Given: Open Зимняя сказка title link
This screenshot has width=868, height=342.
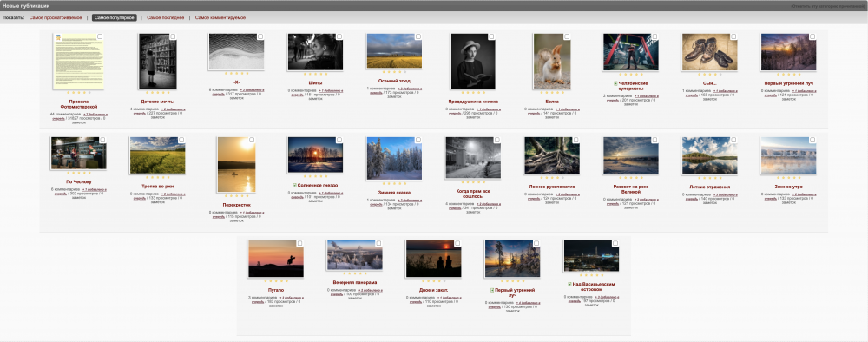Looking at the screenshot, I should [x=393, y=193].
